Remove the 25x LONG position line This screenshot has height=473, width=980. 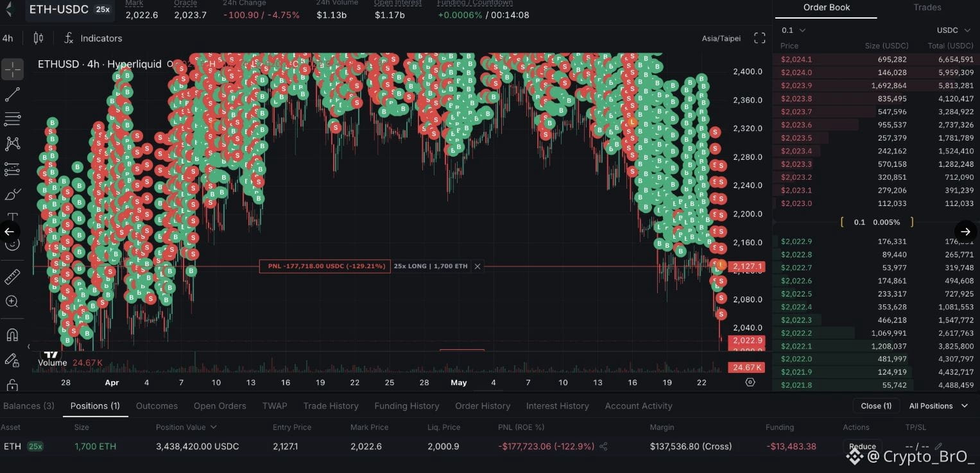(x=477, y=266)
